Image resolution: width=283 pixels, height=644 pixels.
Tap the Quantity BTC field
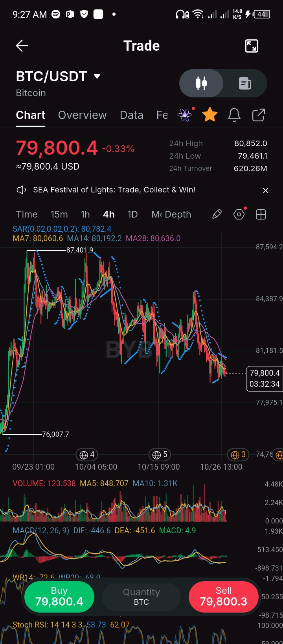tap(141, 597)
